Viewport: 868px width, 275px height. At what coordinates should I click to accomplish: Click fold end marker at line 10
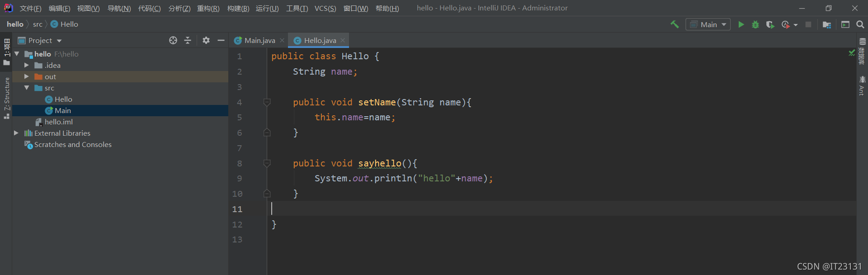(x=267, y=194)
